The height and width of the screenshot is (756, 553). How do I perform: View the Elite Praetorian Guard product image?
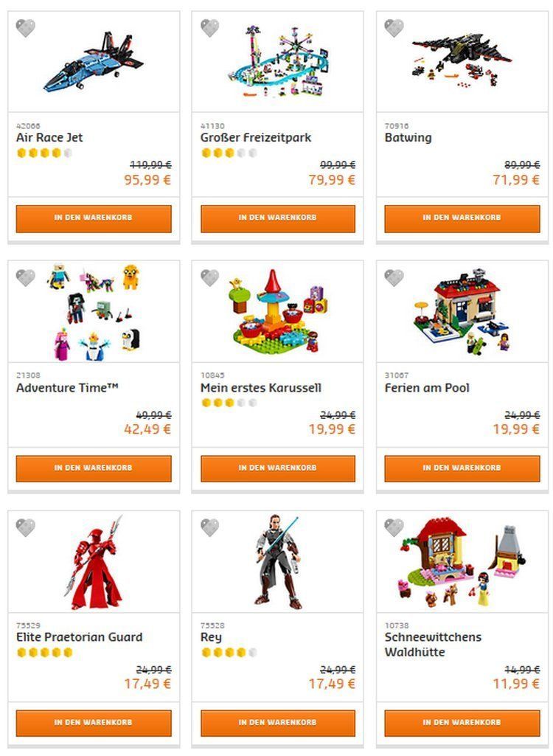click(94, 564)
